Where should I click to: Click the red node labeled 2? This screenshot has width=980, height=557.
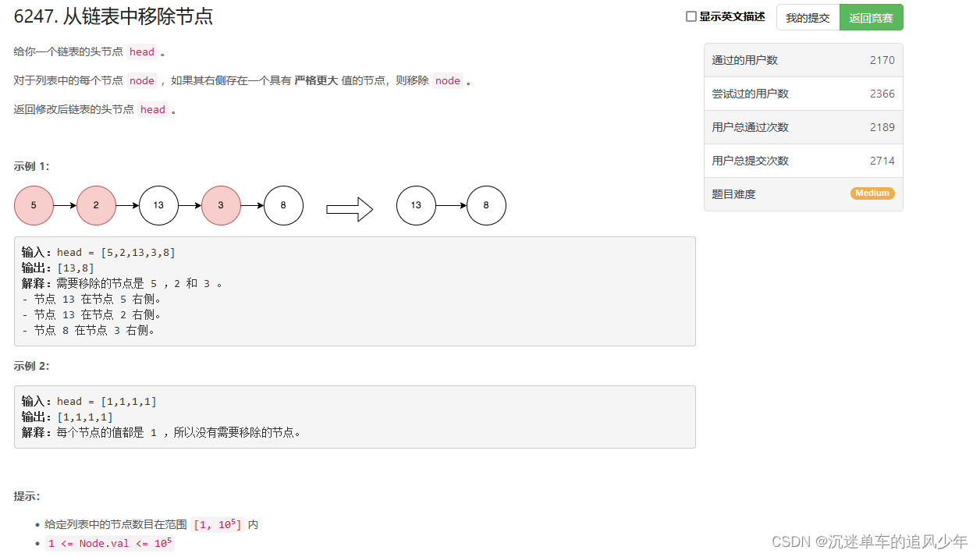point(96,205)
